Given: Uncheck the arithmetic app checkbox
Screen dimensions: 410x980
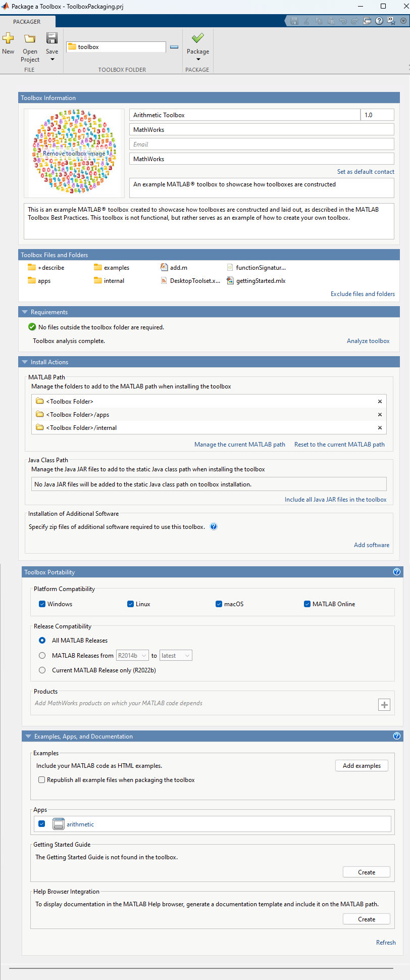Looking at the screenshot, I should 42,823.
